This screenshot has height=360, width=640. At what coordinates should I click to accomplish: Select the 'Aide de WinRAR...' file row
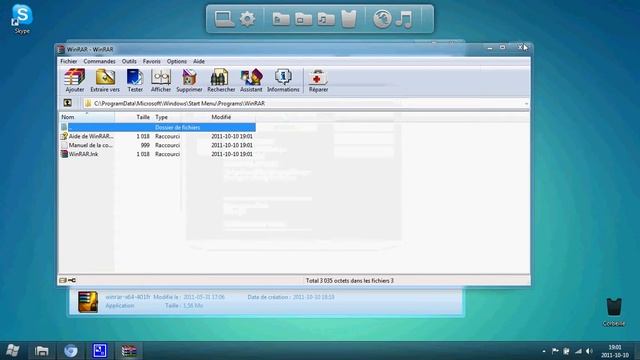point(158,136)
